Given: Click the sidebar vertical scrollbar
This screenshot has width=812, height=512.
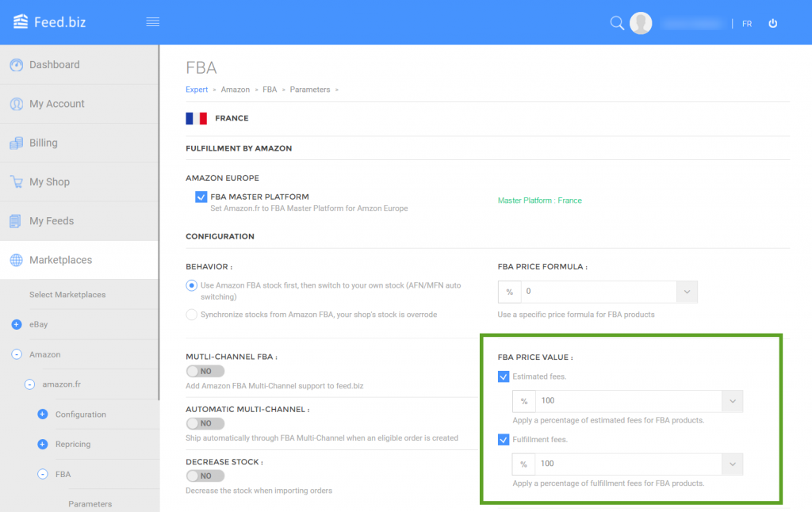Looking at the screenshot, I should [x=159, y=223].
